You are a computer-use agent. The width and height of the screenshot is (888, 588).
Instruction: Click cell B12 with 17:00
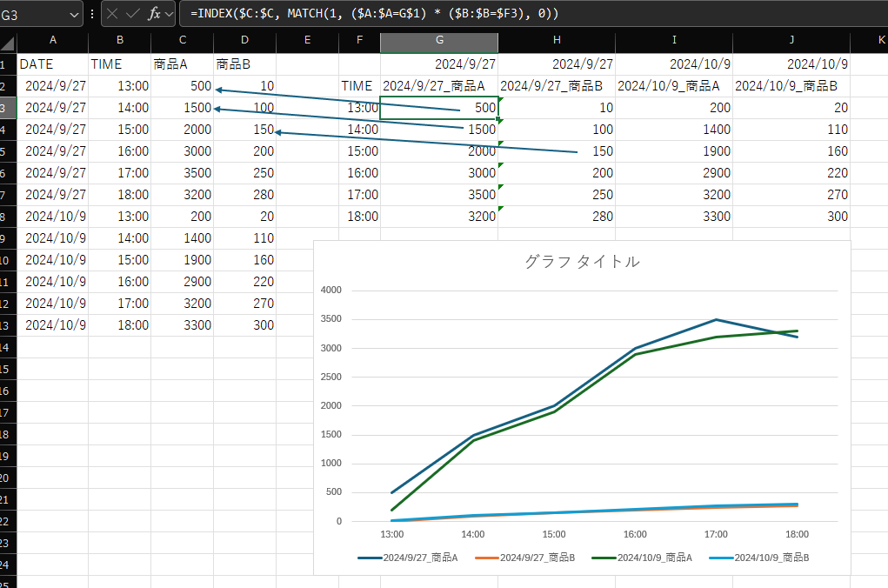pyautogui.click(x=119, y=304)
